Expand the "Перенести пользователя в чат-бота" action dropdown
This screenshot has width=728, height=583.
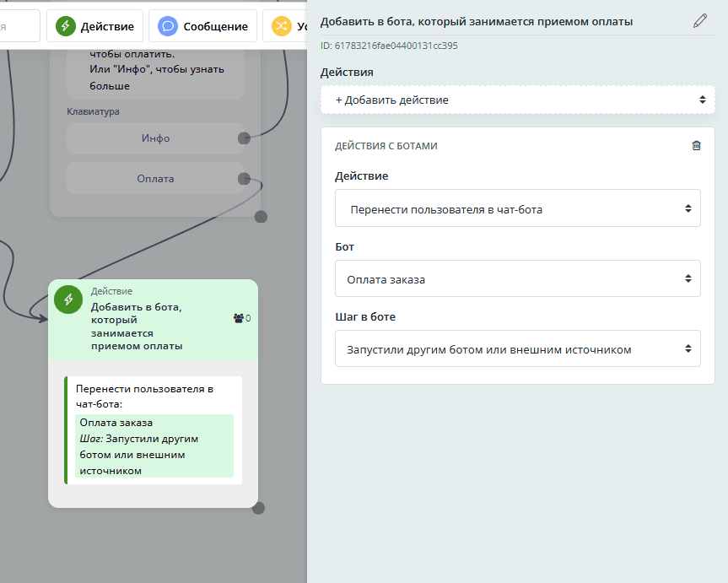click(517, 208)
